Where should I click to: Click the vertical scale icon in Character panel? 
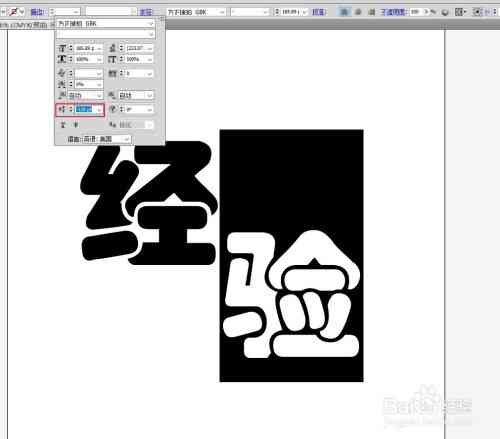click(62, 59)
